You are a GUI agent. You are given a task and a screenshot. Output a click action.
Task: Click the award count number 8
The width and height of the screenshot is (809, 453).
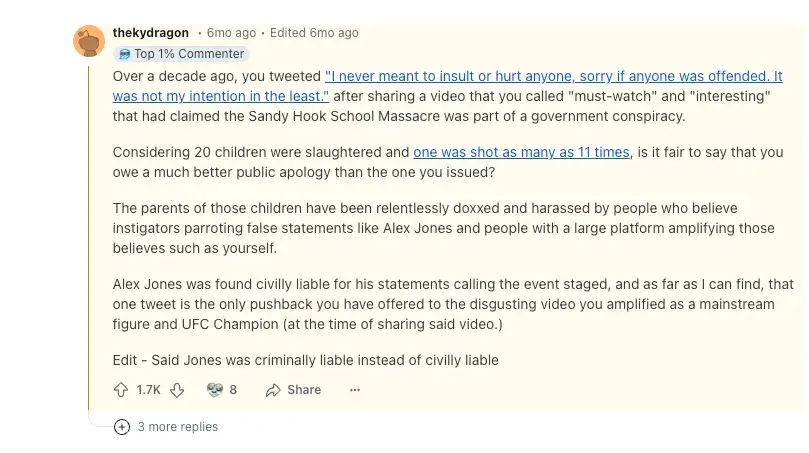coord(233,390)
